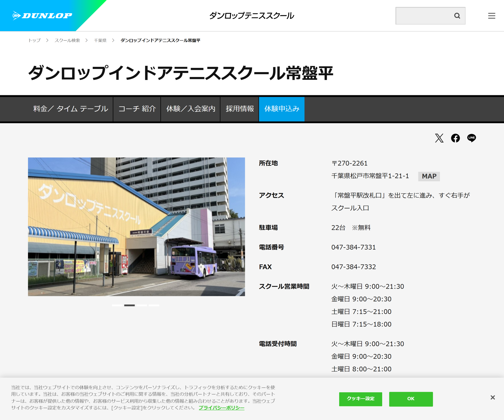Viewport: 504px width, 420px height.
Task: Click ダンロップテニススクール header title
Action: pyautogui.click(x=252, y=16)
